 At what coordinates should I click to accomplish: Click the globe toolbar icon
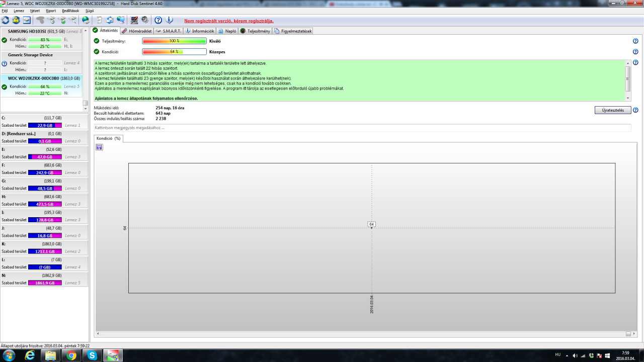click(86, 20)
